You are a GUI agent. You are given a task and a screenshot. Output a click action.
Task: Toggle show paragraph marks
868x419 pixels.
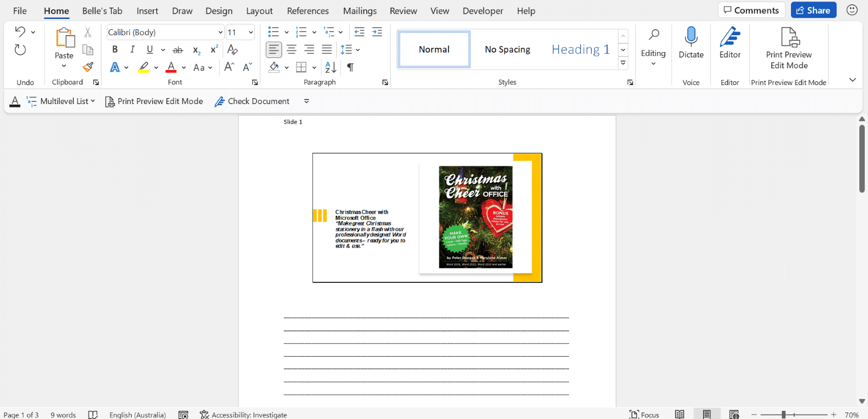click(350, 67)
